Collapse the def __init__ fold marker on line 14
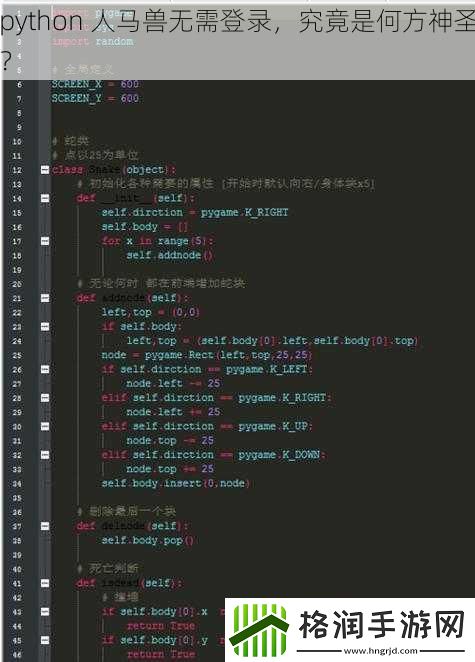The image size is (475, 662). point(45,198)
